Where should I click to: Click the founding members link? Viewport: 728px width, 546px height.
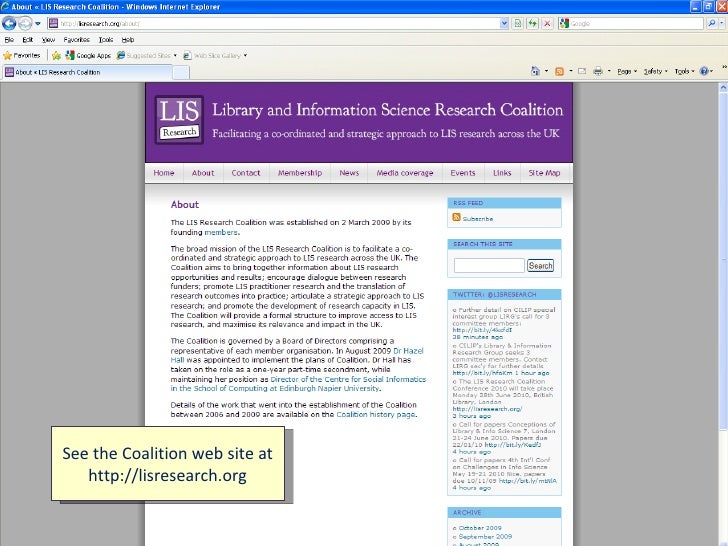tap(221, 232)
